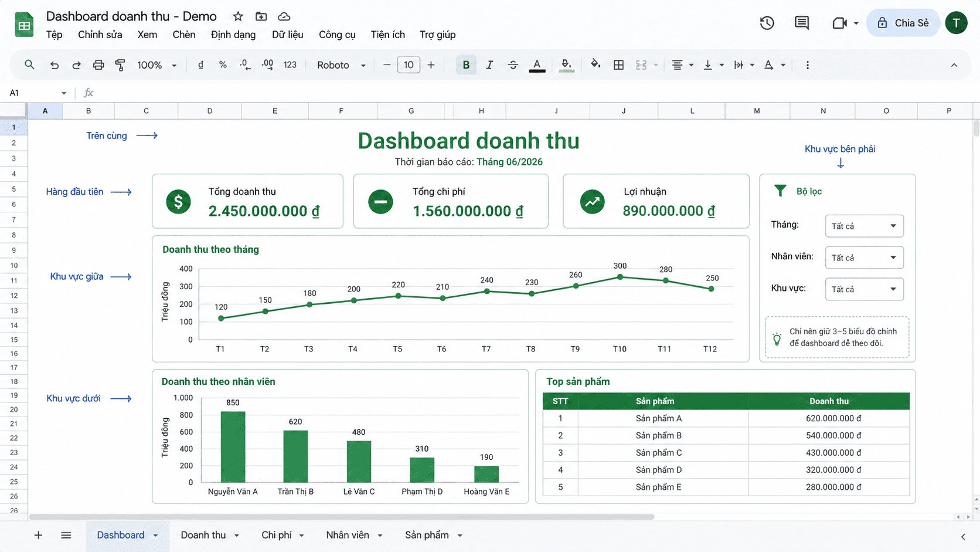
Task: Collapse the toolbar with the chevron
Action: point(954,65)
